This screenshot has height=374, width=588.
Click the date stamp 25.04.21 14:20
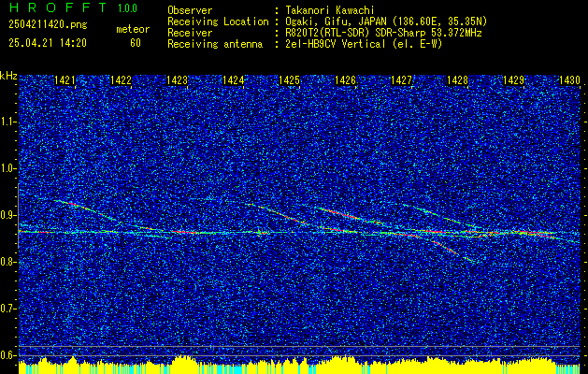point(48,43)
